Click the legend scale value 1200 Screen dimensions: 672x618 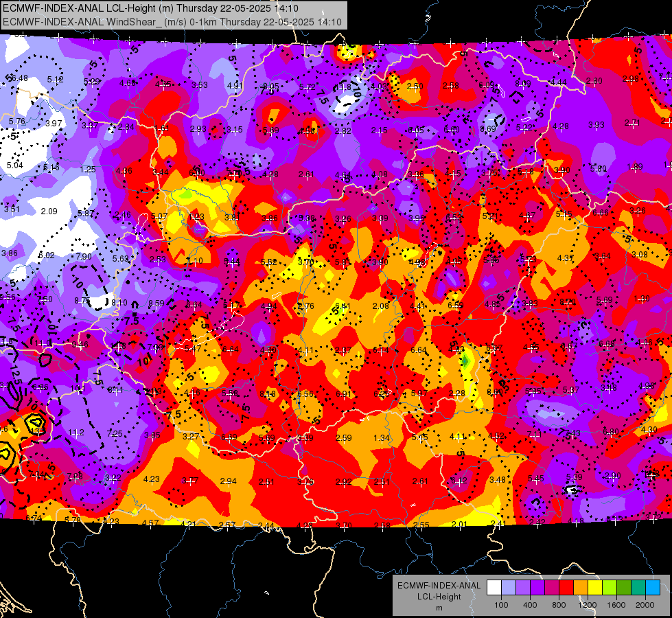[588, 605]
